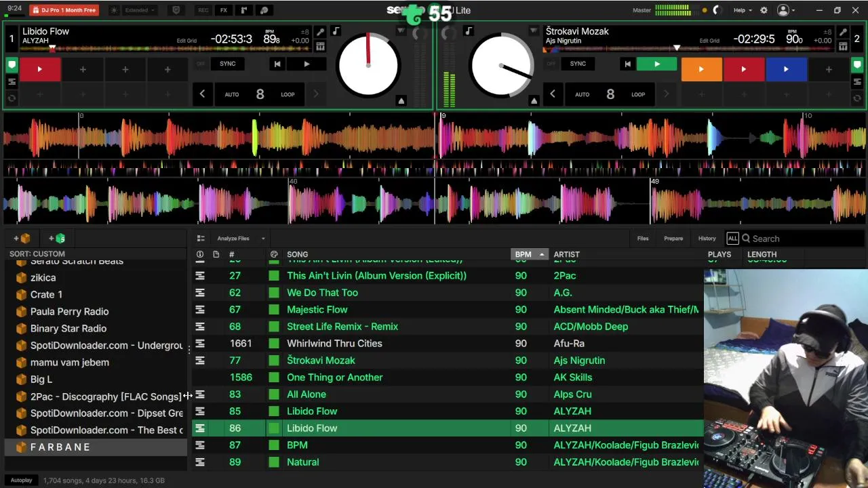Sort by the BPM column header
Image resolution: width=868 pixels, height=488 pixels.
pyautogui.click(x=529, y=254)
